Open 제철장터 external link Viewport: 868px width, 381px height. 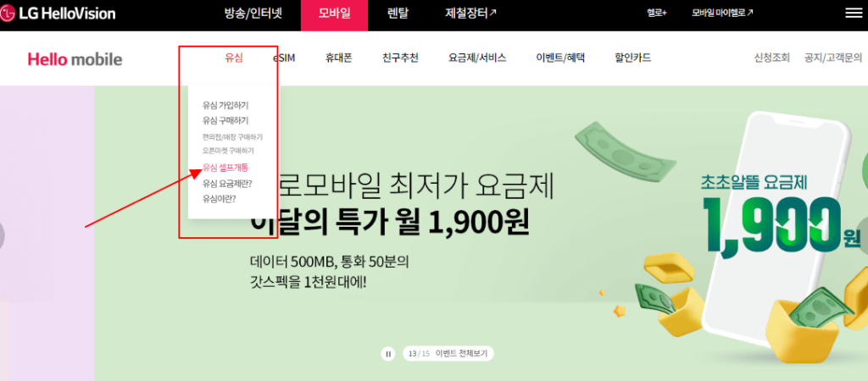pos(470,14)
